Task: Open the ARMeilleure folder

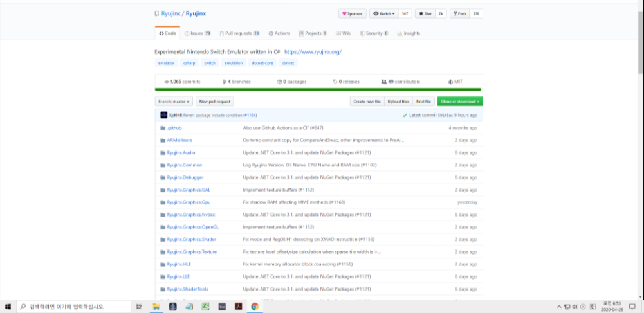Action: click(179, 140)
